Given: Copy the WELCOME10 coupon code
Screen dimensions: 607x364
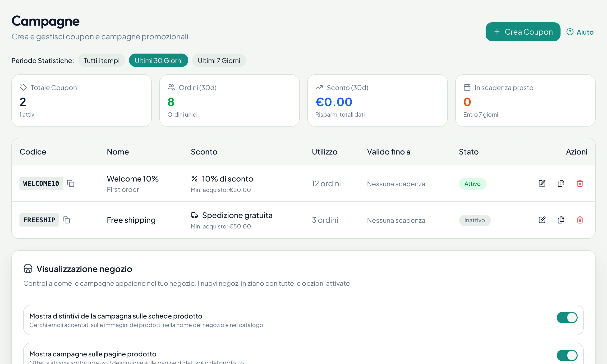Looking at the screenshot, I should pyautogui.click(x=71, y=183).
